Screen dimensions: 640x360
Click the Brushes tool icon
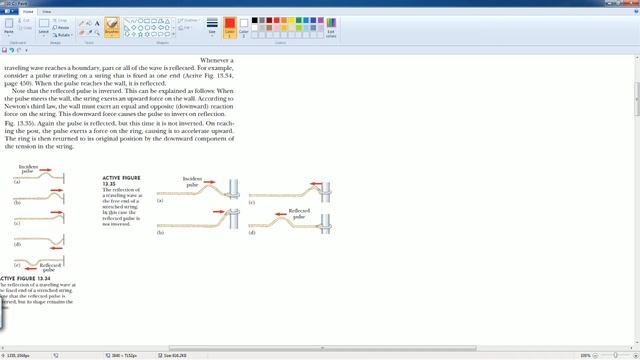(x=112, y=24)
